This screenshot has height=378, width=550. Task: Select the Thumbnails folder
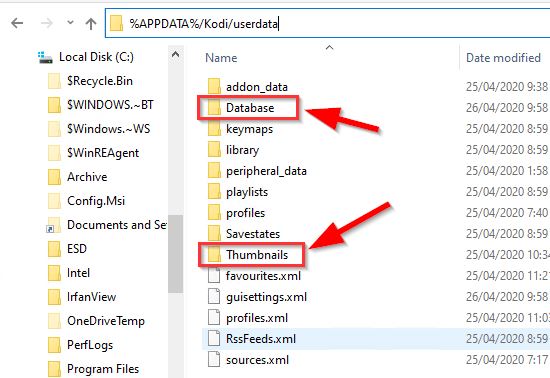(257, 255)
